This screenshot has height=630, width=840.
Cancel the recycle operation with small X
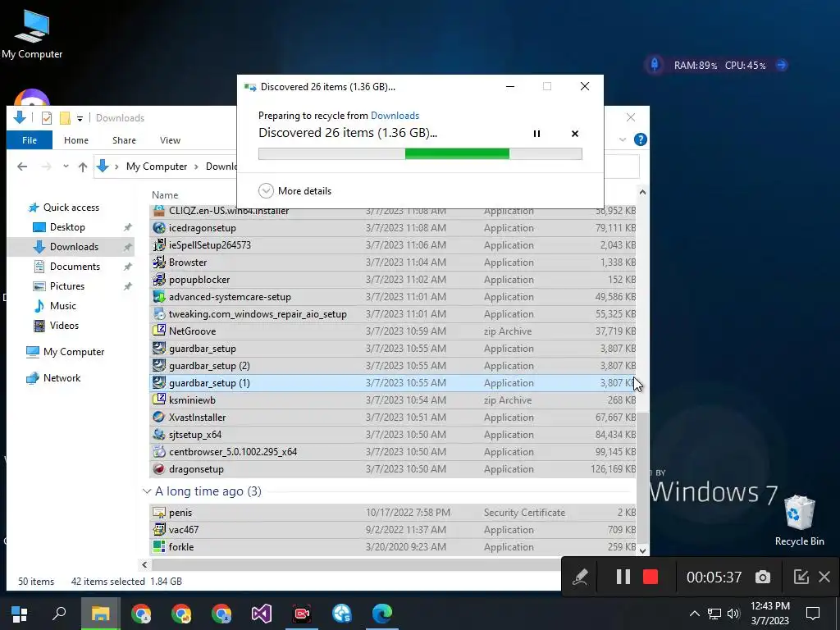click(x=575, y=134)
